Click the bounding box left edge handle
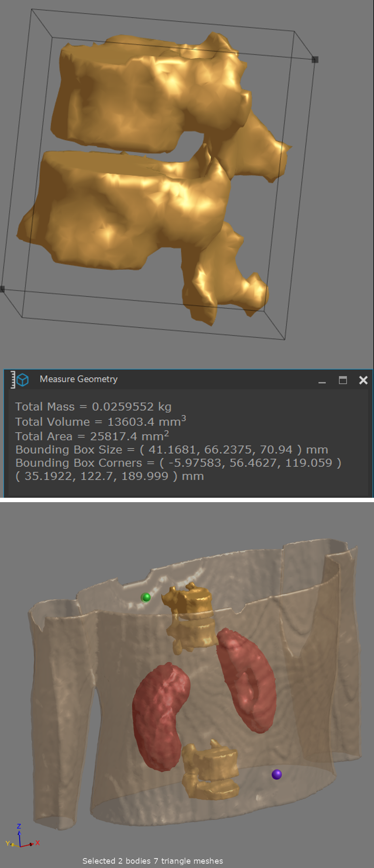The width and height of the screenshot is (374, 868). 2,289
